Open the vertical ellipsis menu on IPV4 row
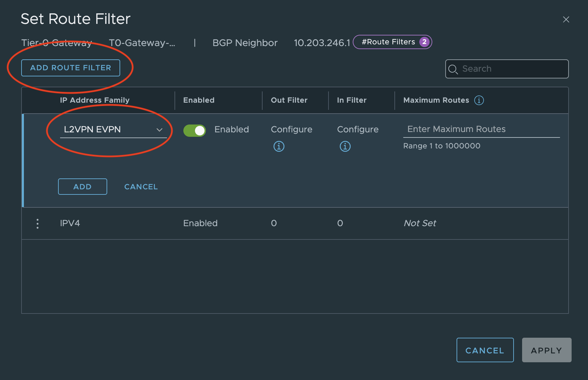 [x=38, y=223]
